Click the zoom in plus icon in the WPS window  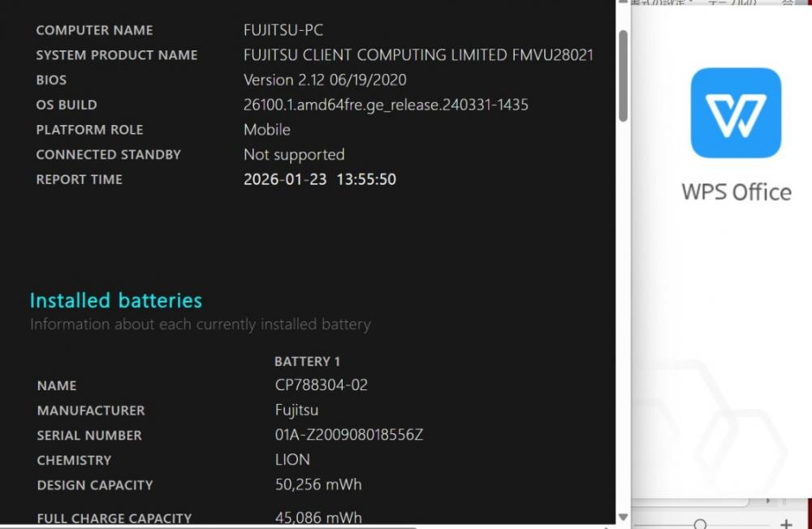pos(786,524)
